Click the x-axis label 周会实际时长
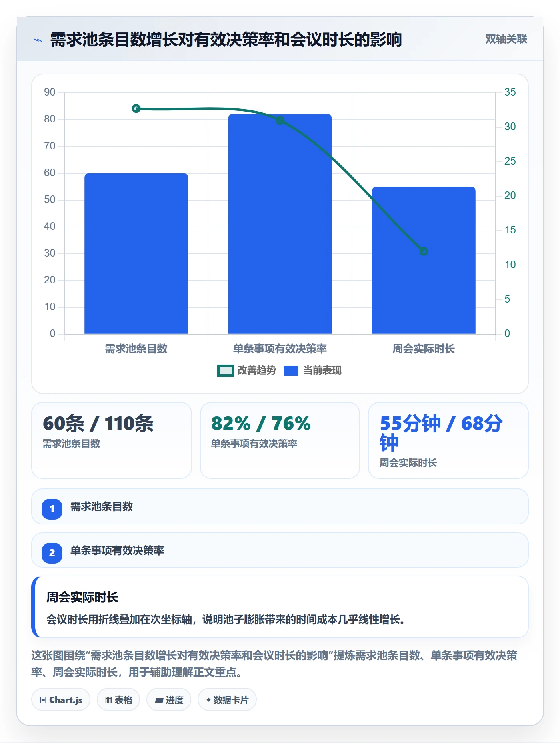This screenshot has width=560, height=743. coord(424,349)
